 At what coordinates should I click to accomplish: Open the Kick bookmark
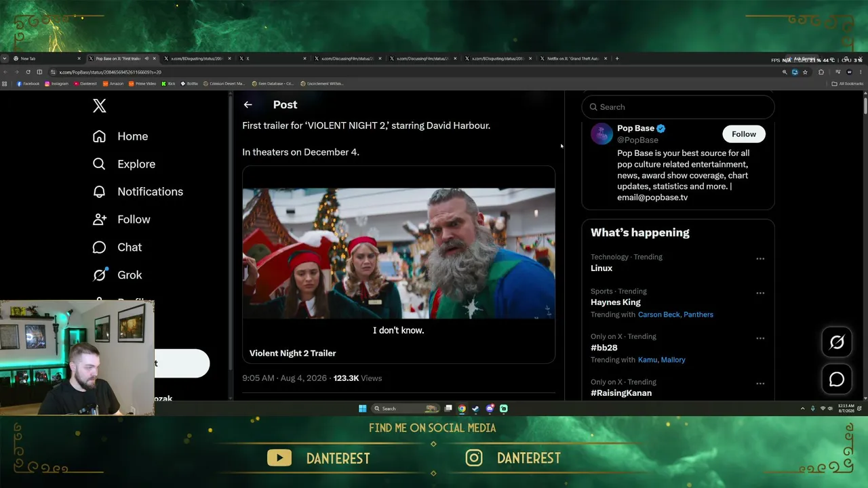point(168,84)
